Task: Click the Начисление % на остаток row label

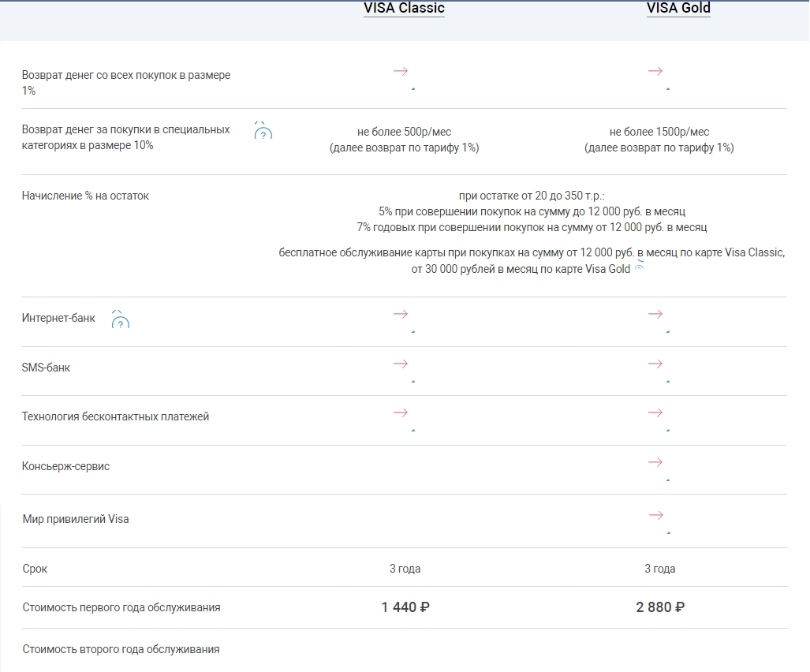Action: click(85, 196)
